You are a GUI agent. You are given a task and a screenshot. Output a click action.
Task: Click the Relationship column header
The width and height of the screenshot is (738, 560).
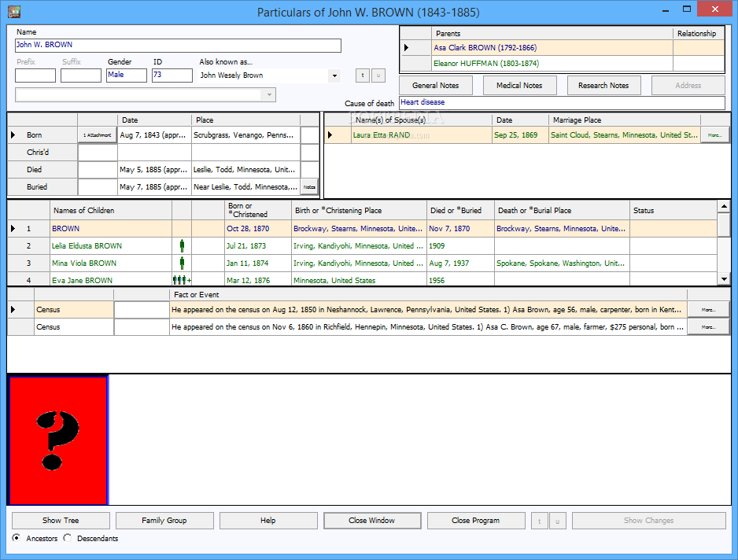[x=699, y=33]
